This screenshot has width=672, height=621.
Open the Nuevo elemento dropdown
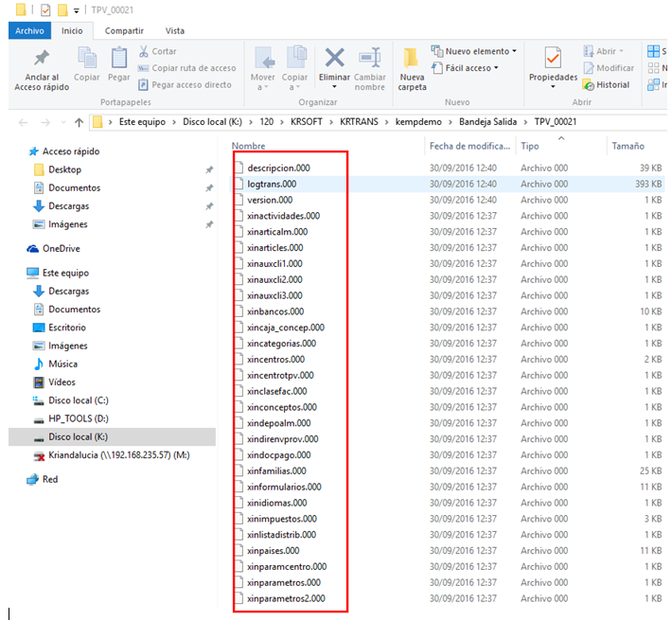tap(474, 51)
